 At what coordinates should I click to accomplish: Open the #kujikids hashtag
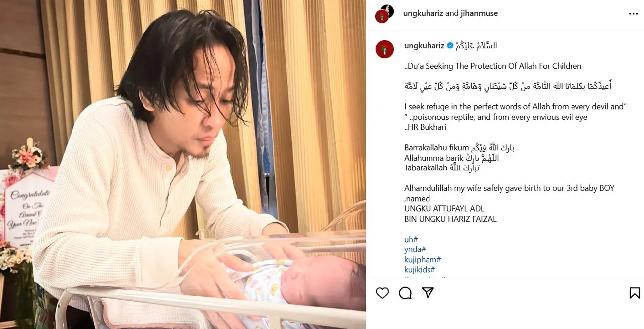pos(420,270)
